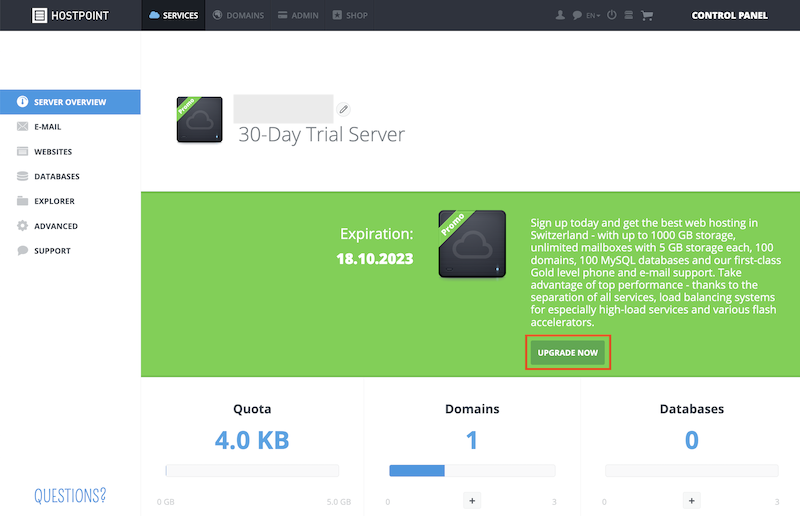800x516 pixels.
Task: Click the Domains usage progress bar
Action: 472,471
